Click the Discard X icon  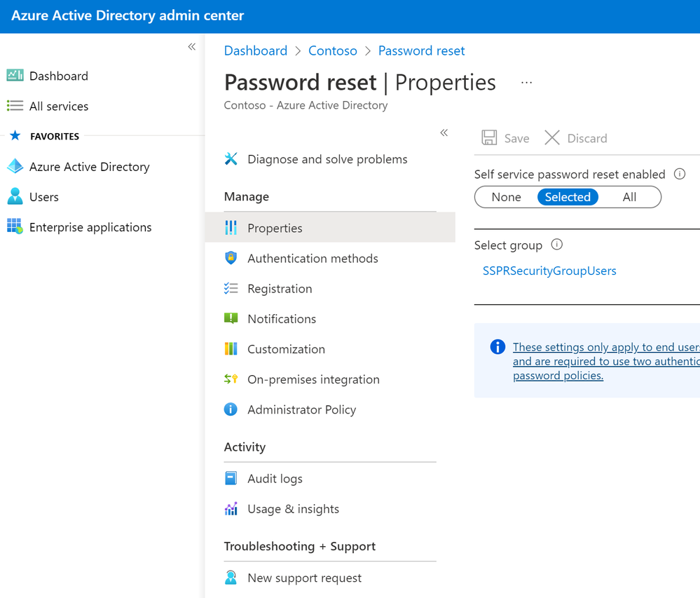click(552, 137)
